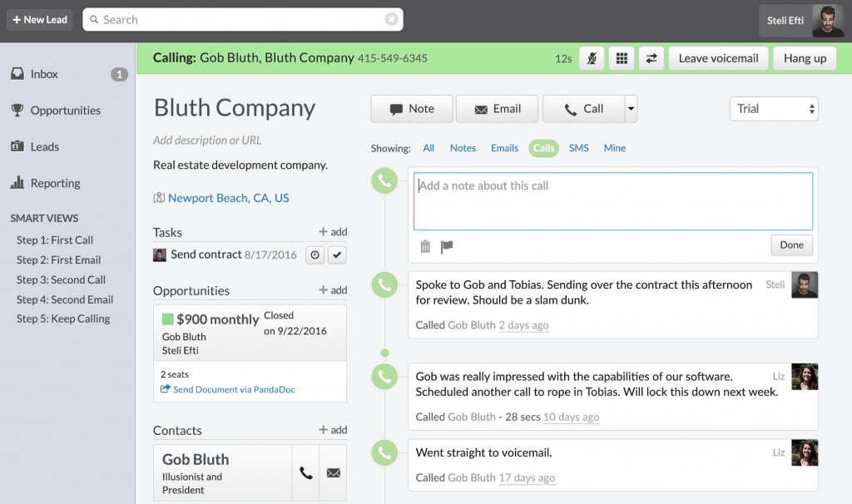Delete the call note with trash icon
The image size is (852, 504).
(x=425, y=246)
